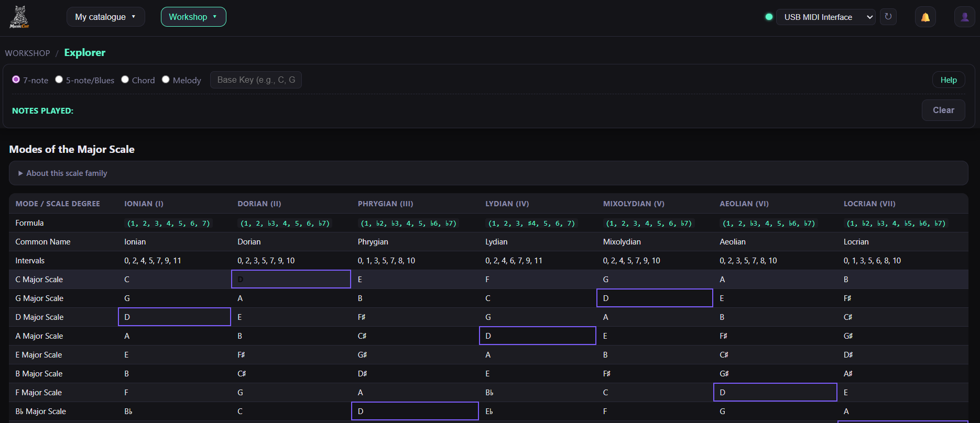Select highlighted D in G Major Mixolydian cell
The height and width of the screenshot is (423, 980).
click(x=655, y=298)
